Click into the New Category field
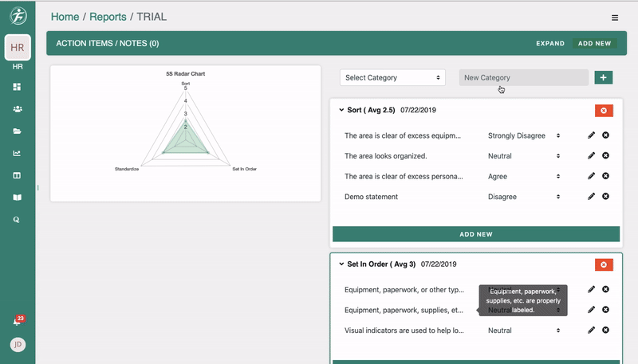This screenshot has height=364, width=638. click(523, 77)
